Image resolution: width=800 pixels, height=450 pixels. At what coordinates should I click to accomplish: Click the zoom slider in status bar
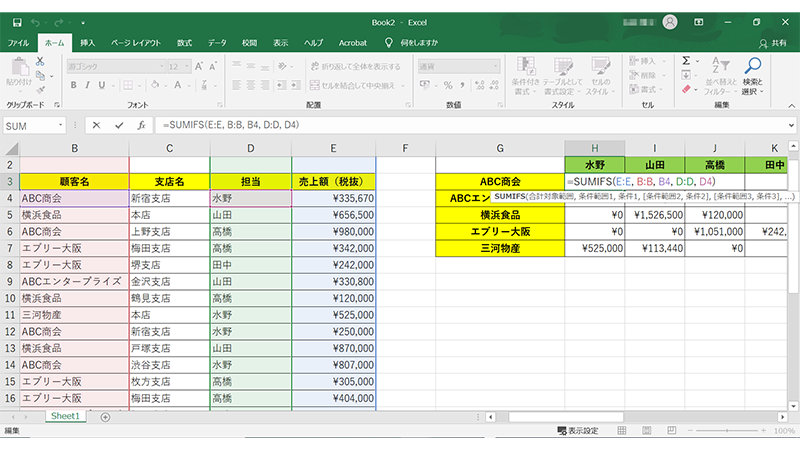point(727,431)
